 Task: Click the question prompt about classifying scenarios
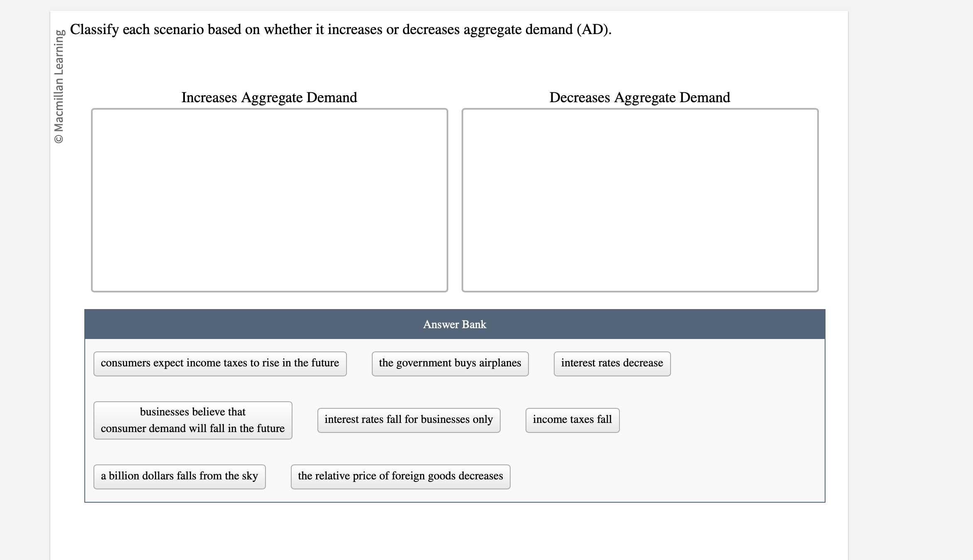click(341, 29)
